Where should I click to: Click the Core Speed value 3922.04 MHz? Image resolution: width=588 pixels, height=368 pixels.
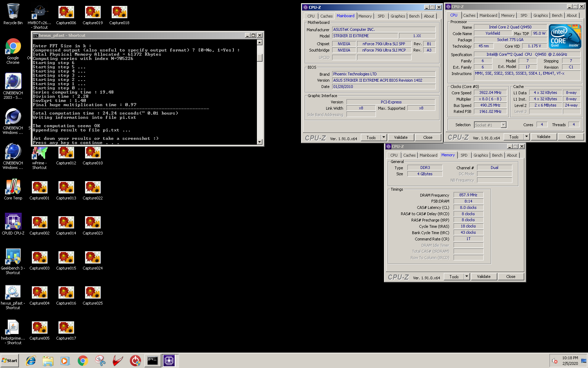click(x=490, y=93)
